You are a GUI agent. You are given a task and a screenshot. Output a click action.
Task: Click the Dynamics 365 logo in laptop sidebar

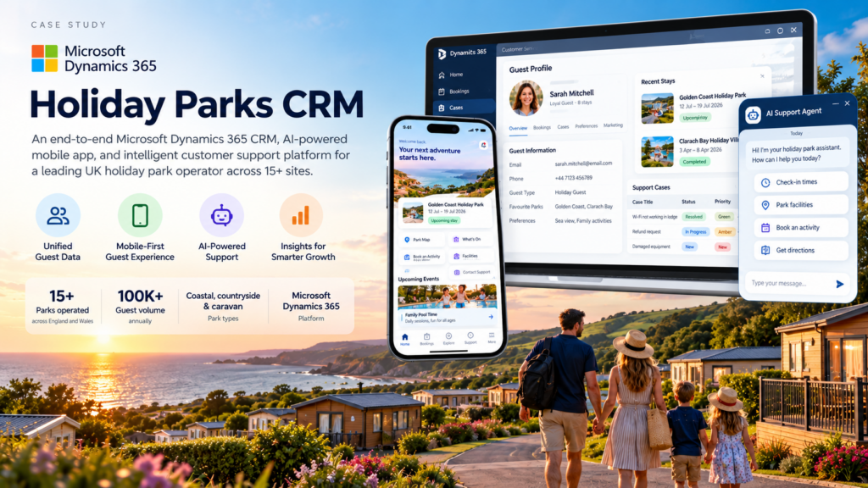click(x=442, y=53)
